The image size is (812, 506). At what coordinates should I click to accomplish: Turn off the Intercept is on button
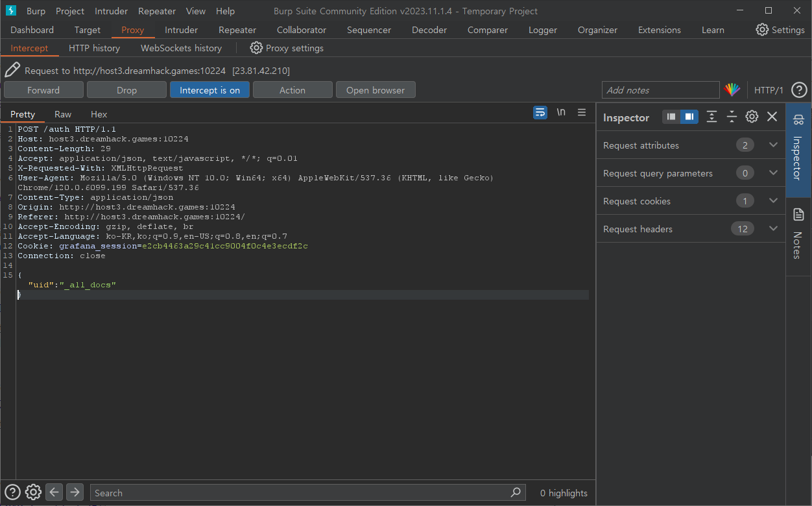209,90
